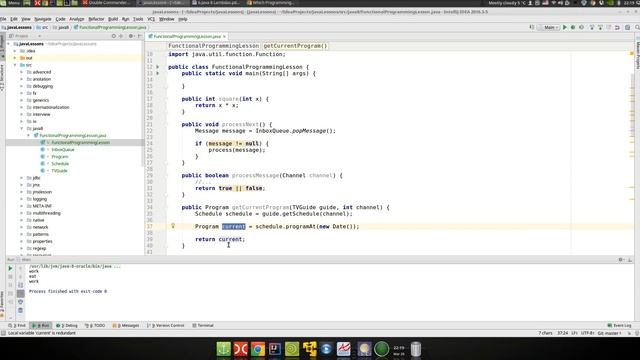The height and width of the screenshot is (360, 640).
Task: Click the highlighted 'current' variable on line 37
Action: [x=233, y=226]
